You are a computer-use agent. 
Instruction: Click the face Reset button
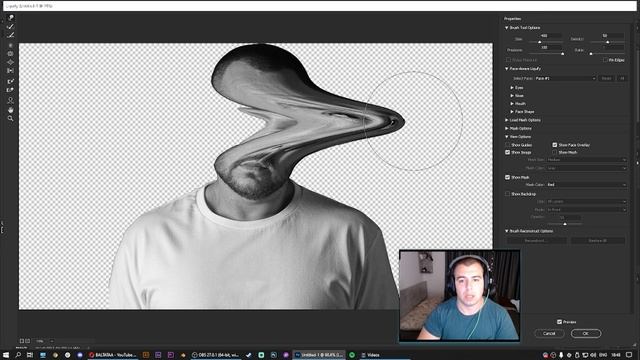[x=607, y=78]
